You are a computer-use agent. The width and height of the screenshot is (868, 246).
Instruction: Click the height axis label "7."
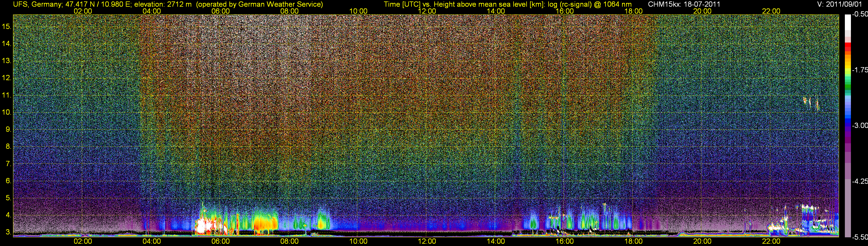click(x=9, y=164)
